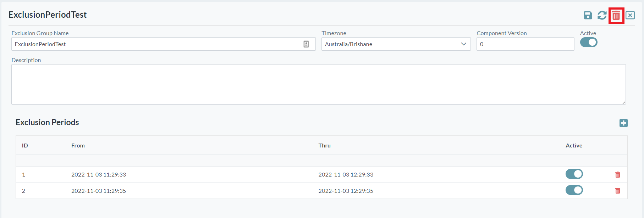
Task: Add a new exclusion period
Action: 623,123
